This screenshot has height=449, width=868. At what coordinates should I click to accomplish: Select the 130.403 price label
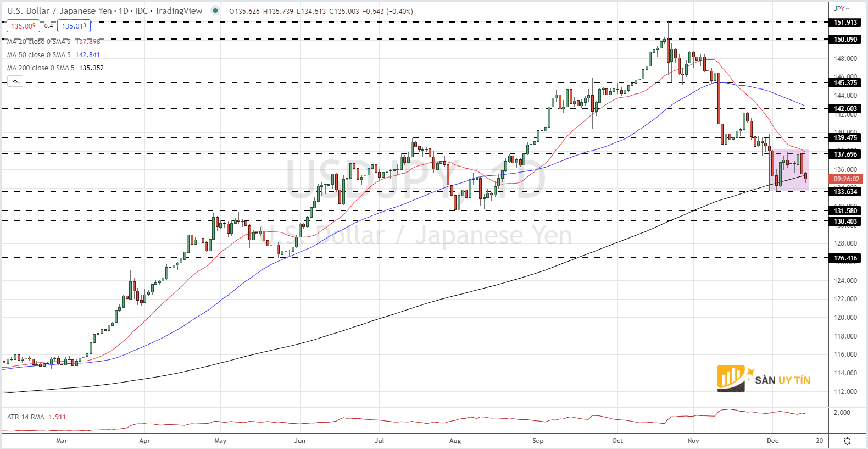(845, 221)
